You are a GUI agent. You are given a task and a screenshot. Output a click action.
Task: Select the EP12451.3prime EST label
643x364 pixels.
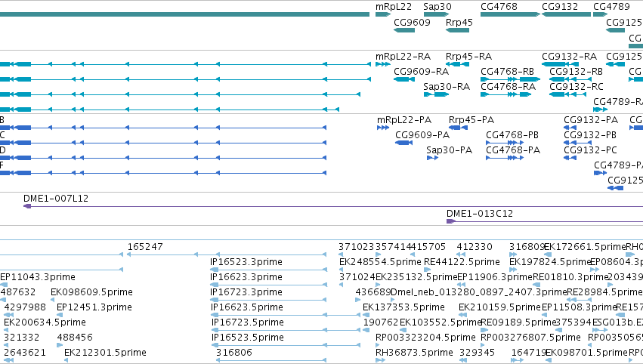94,307
